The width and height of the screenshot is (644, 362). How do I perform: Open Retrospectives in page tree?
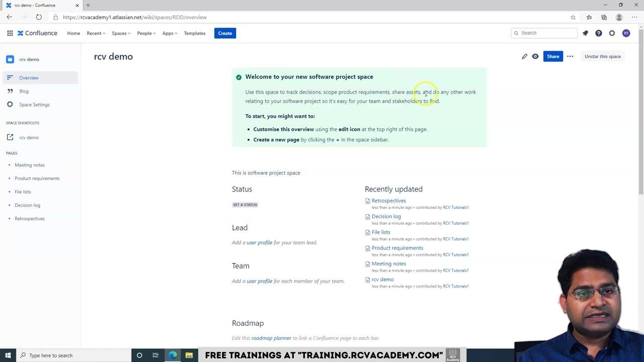click(x=30, y=219)
